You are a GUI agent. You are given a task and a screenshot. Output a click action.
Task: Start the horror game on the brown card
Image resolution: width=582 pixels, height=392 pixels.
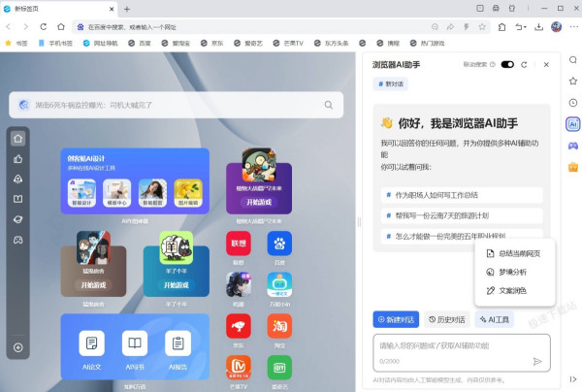93,285
